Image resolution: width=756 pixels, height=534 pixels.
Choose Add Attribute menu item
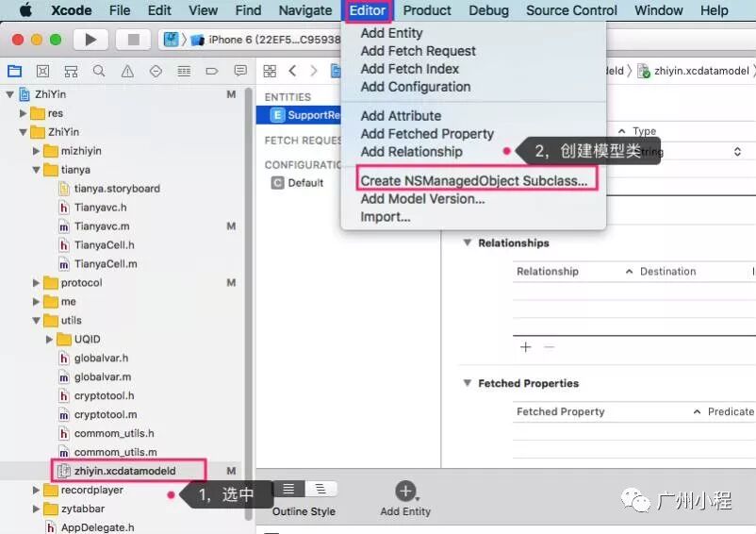401,116
